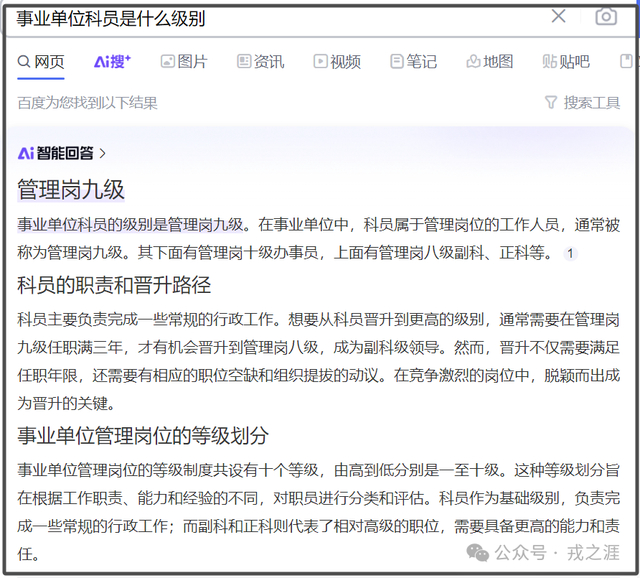Click the highlighted text 事业单位科员的级别是管理岗九级
The width and height of the screenshot is (640, 578).
tap(130, 225)
